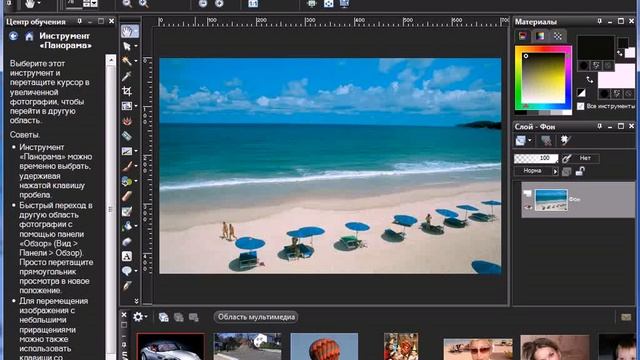The image size is (640, 360).
Task: Select the Color Changer tool
Action: pos(127,242)
